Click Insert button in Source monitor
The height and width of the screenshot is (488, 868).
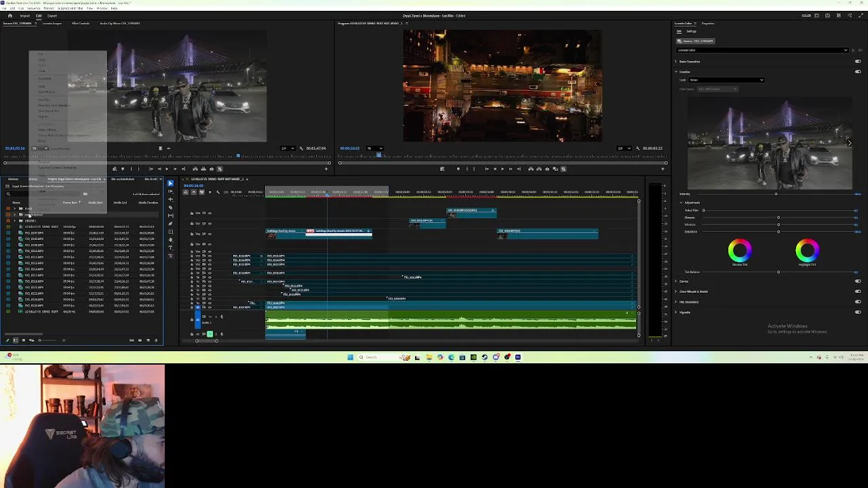195,169
